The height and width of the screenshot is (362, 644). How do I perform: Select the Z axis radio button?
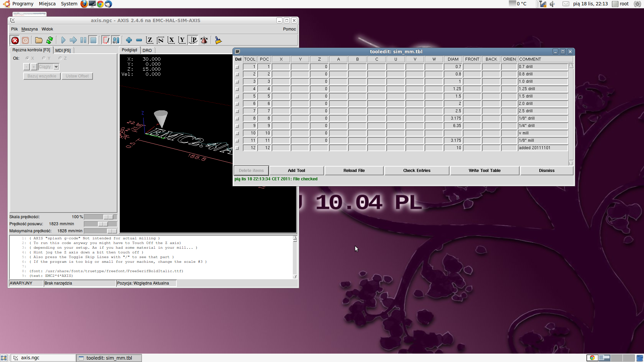point(60,58)
